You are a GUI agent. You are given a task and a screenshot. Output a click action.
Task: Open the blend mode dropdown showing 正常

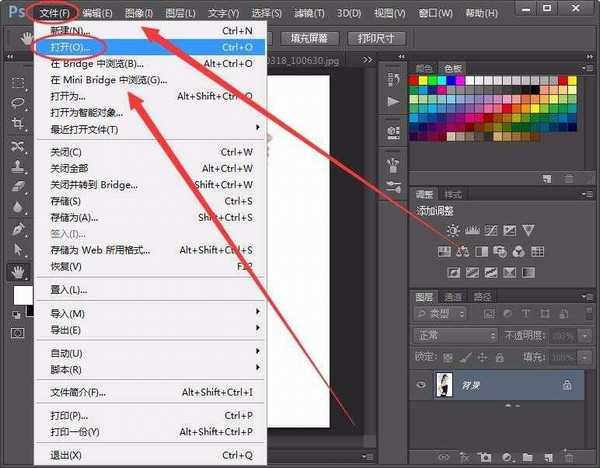pos(456,336)
